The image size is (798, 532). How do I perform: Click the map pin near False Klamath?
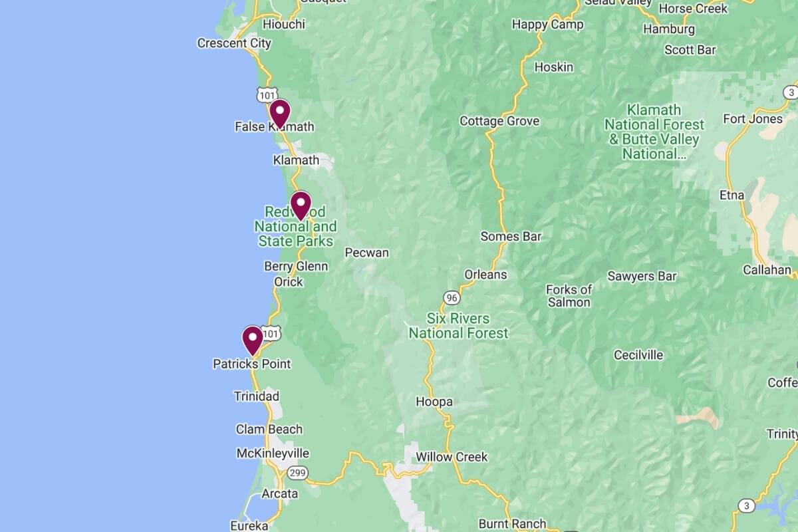[280, 114]
